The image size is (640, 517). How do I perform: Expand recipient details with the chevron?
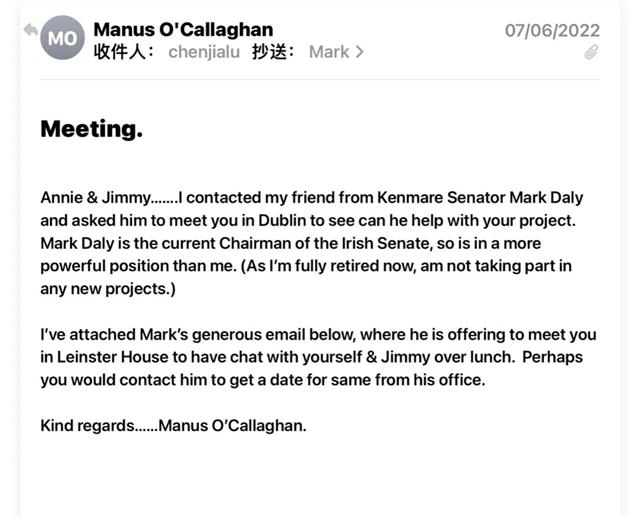click(x=359, y=52)
